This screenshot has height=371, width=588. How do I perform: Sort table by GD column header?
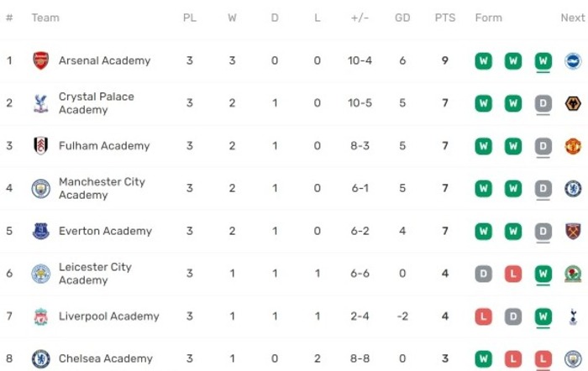(x=402, y=18)
